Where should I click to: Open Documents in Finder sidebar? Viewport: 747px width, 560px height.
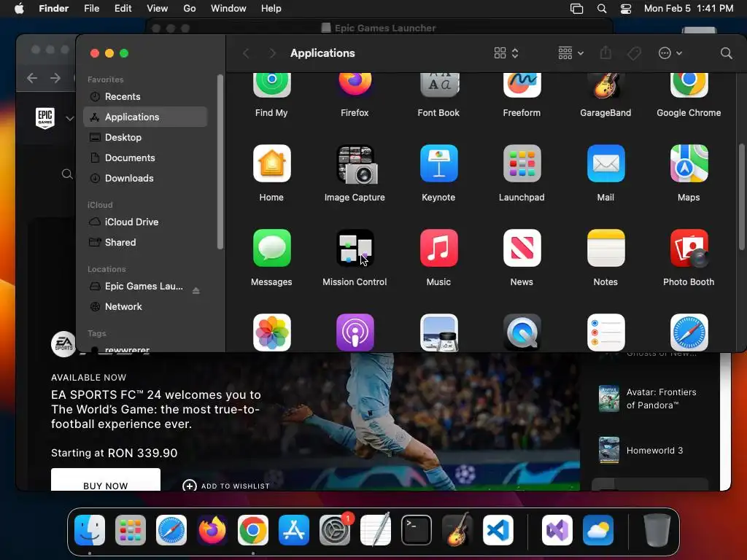point(145,157)
